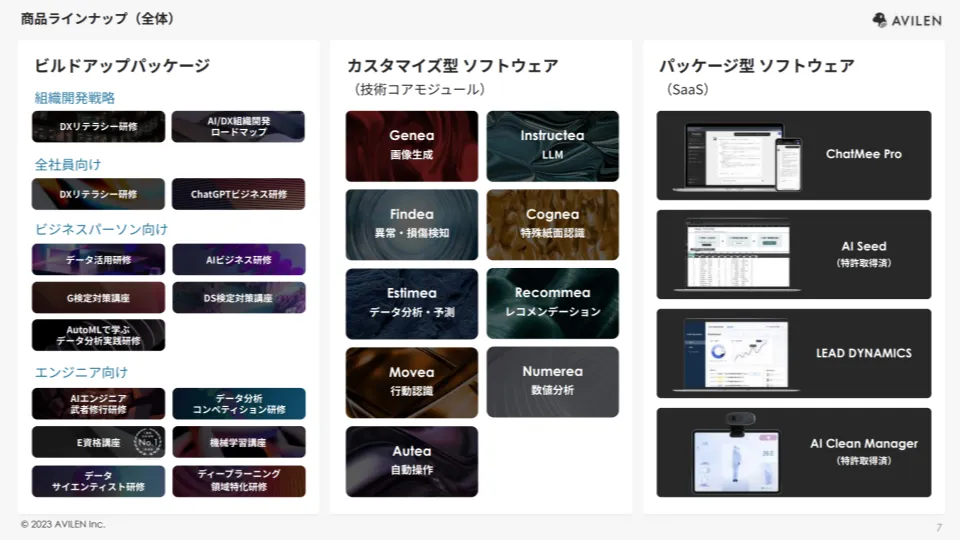Select the Genea 画像生成 tile

pyautogui.click(x=411, y=146)
